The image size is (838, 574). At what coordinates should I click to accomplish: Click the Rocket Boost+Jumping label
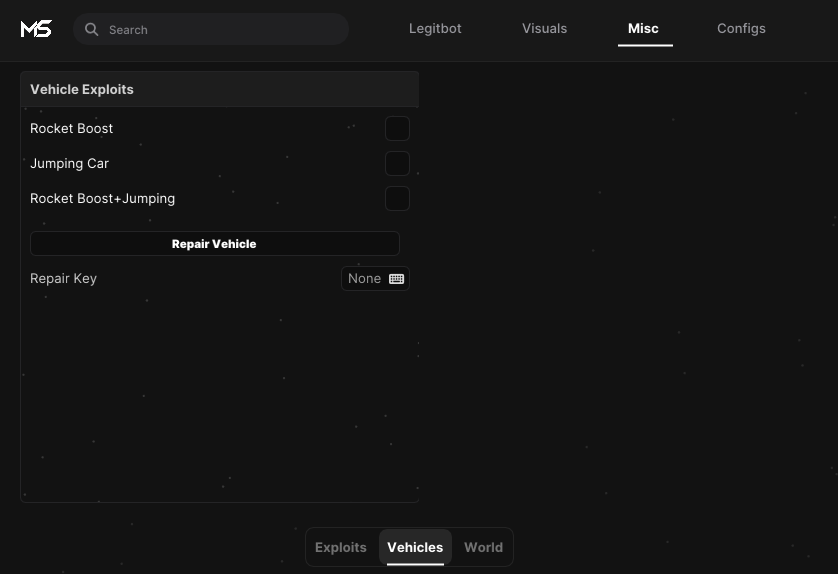(103, 198)
